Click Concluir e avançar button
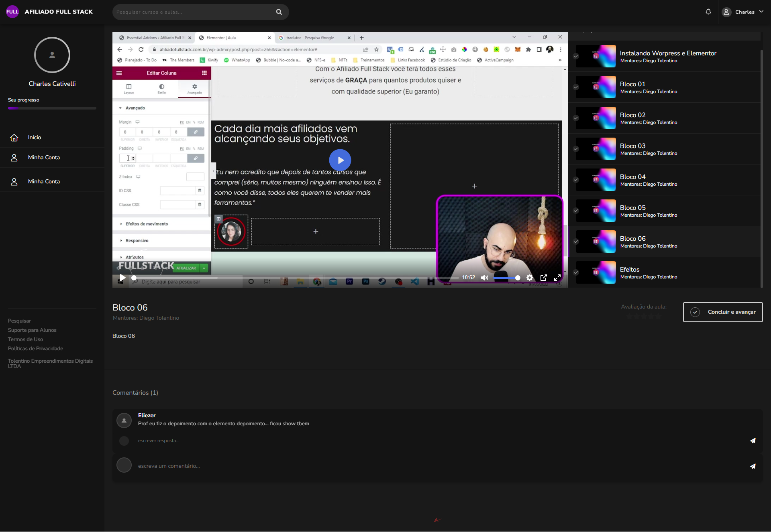Image resolution: width=771 pixels, height=532 pixels. [722, 312]
